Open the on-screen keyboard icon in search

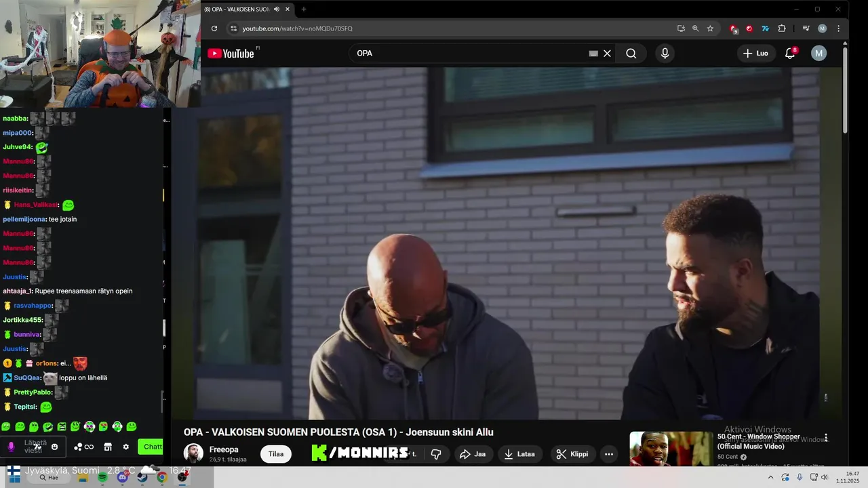(593, 54)
